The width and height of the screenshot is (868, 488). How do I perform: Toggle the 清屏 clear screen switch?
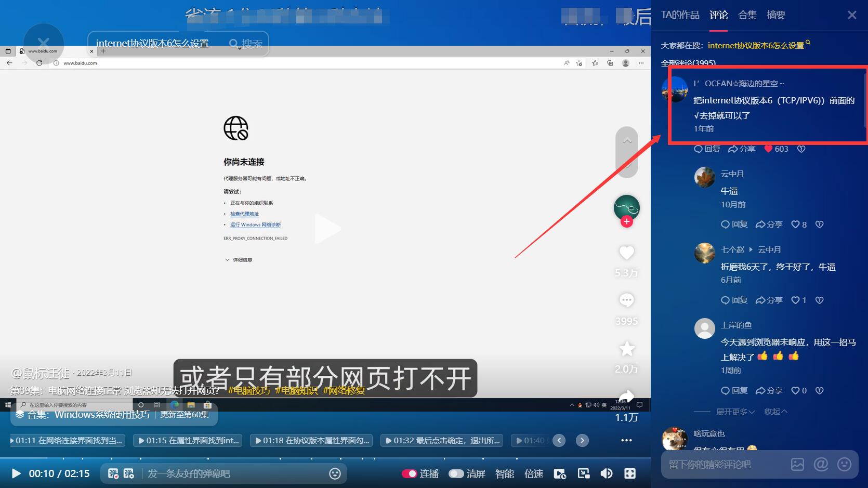[x=456, y=473]
